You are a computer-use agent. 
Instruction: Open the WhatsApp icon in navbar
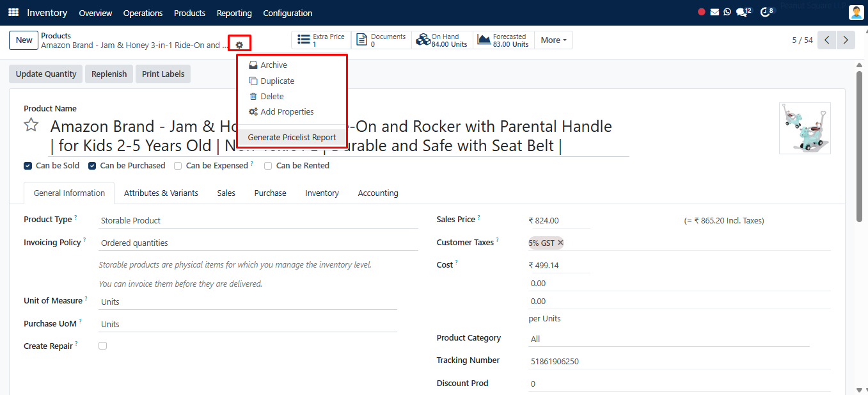pyautogui.click(x=727, y=12)
